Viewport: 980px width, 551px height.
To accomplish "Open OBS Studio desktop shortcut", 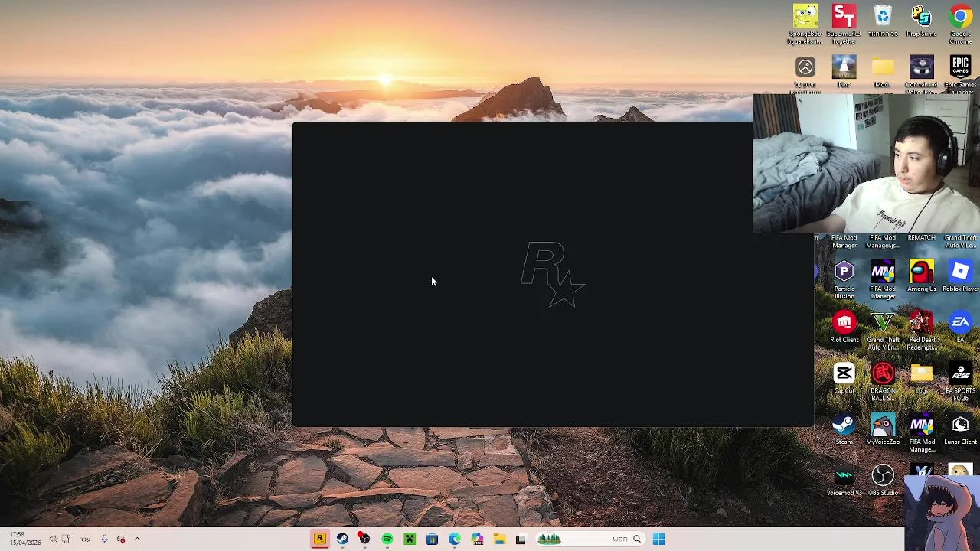I will pos(883,481).
